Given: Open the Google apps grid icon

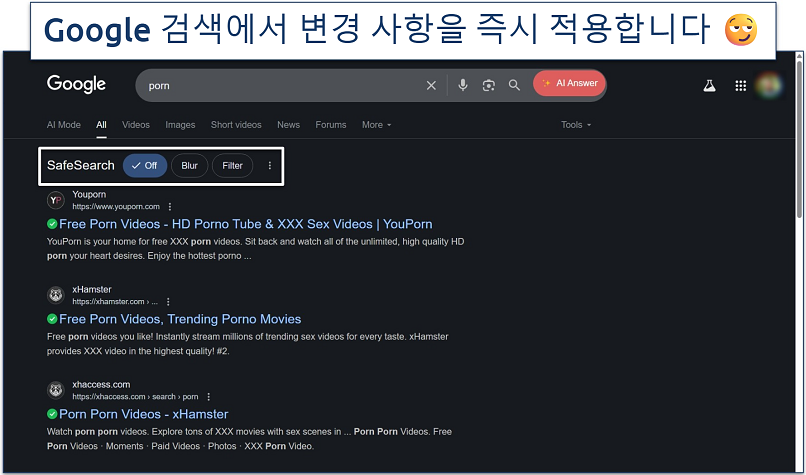Looking at the screenshot, I should click(x=741, y=86).
